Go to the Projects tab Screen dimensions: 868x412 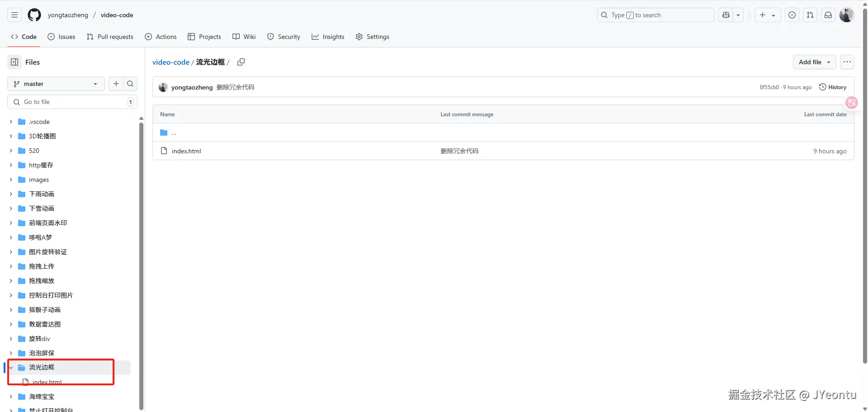point(204,37)
